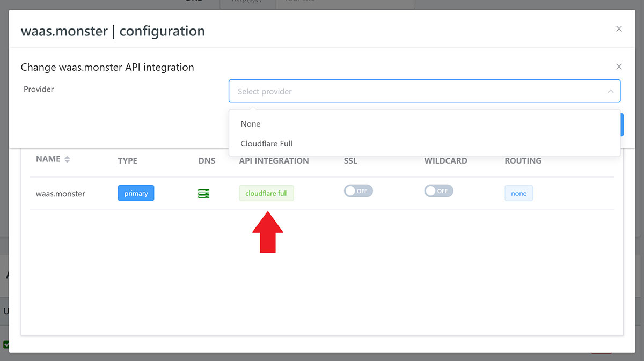This screenshot has width=644, height=361.
Task: Enable the SSL switch for waas.monster
Action: (x=358, y=191)
